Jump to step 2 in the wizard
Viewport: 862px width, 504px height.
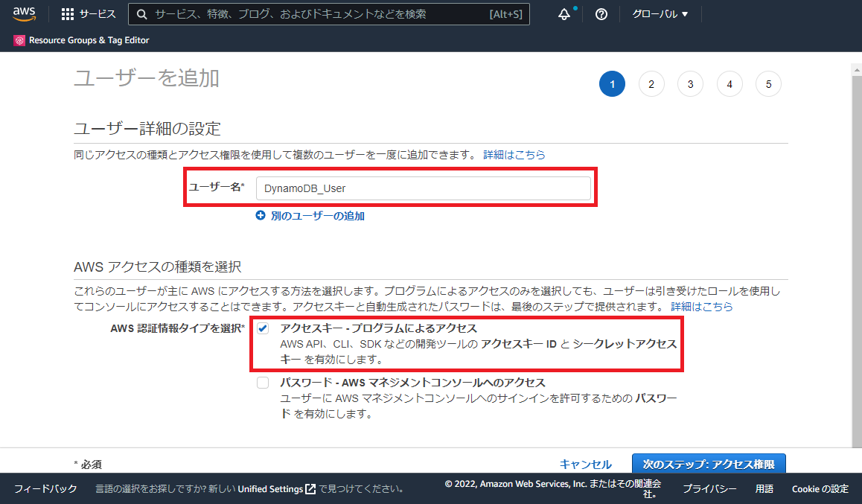pyautogui.click(x=651, y=84)
